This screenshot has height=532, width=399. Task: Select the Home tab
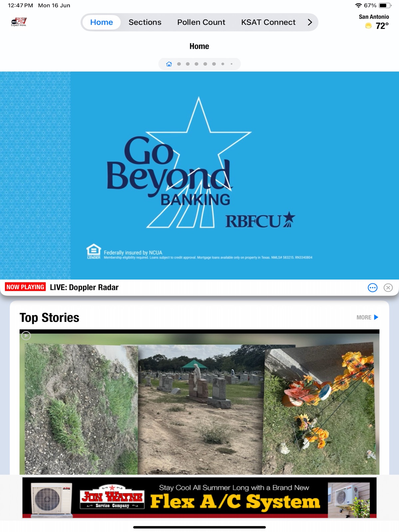(101, 22)
